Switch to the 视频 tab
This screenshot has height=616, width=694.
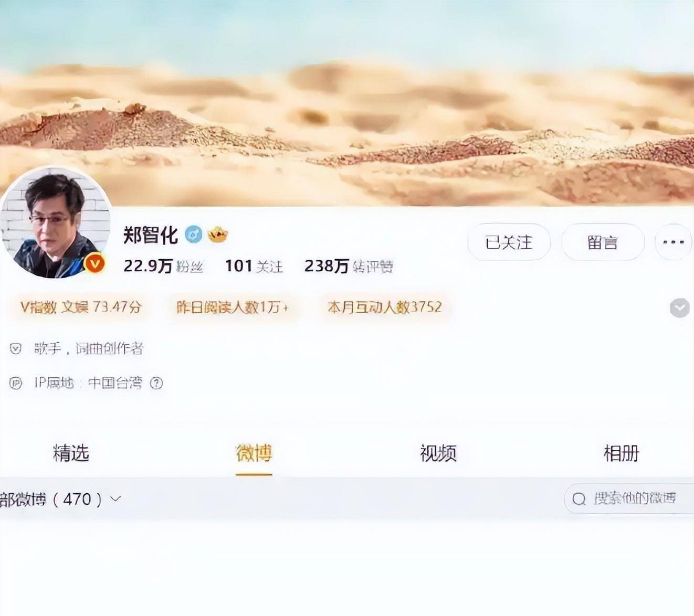pos(438,453)
